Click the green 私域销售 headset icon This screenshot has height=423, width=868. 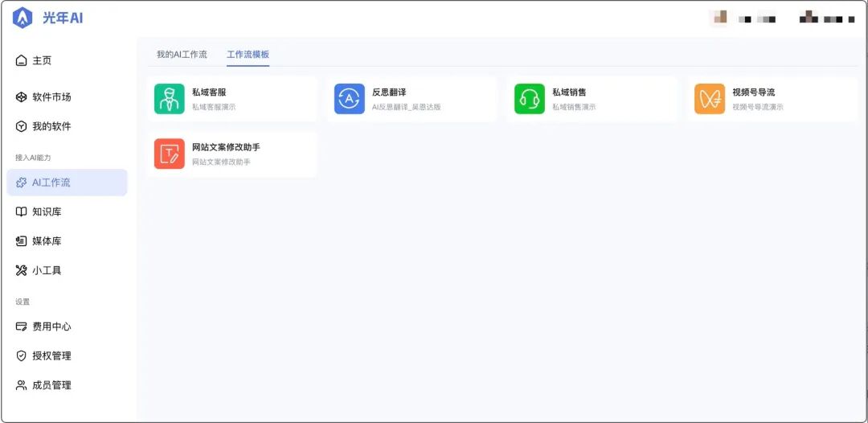[x=529, y=99]
